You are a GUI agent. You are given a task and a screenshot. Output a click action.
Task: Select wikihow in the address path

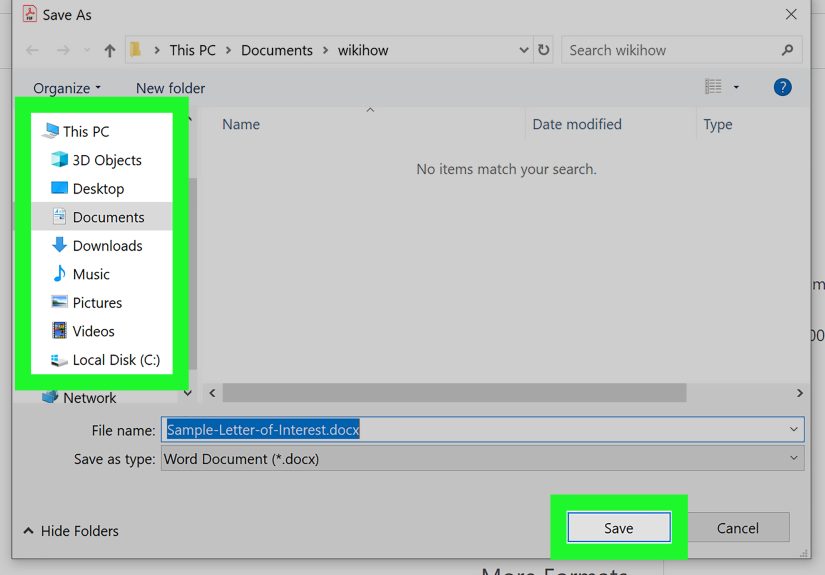363,51
